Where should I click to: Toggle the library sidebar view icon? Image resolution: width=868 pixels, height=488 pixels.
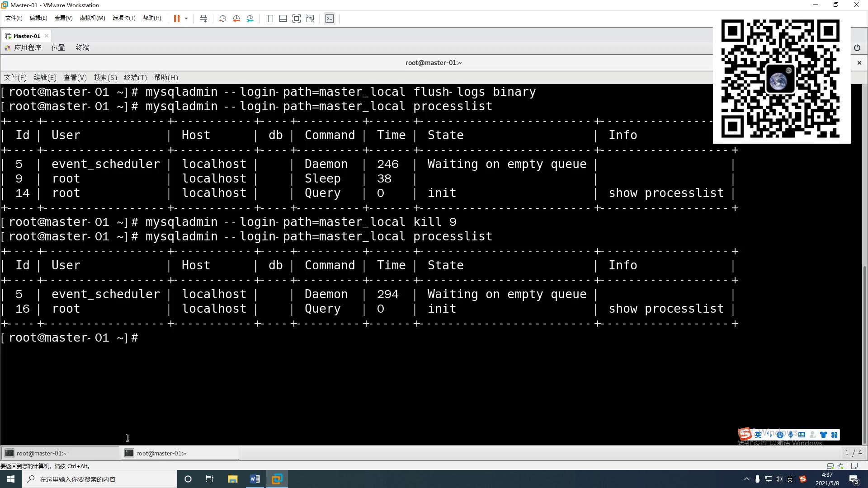(x=269, y=19)
